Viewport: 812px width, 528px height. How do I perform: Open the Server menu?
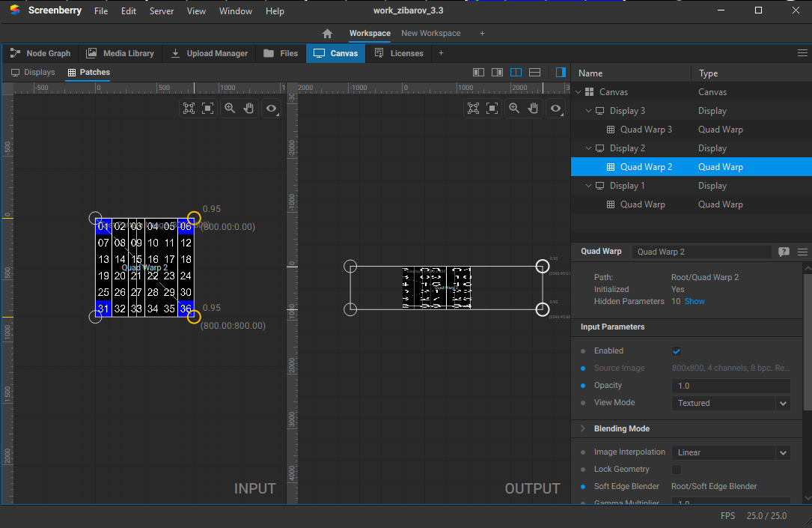(161, 11)
